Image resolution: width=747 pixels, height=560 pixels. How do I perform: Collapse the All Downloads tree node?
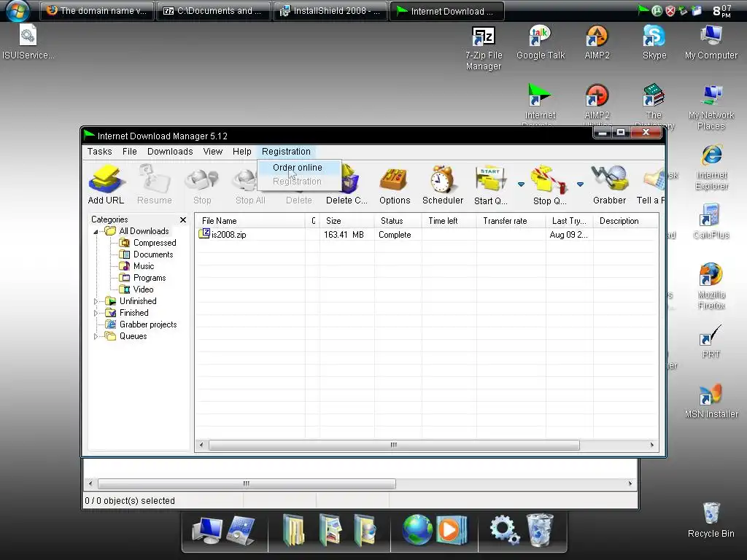pyautogui.click(x=96, y=232)
